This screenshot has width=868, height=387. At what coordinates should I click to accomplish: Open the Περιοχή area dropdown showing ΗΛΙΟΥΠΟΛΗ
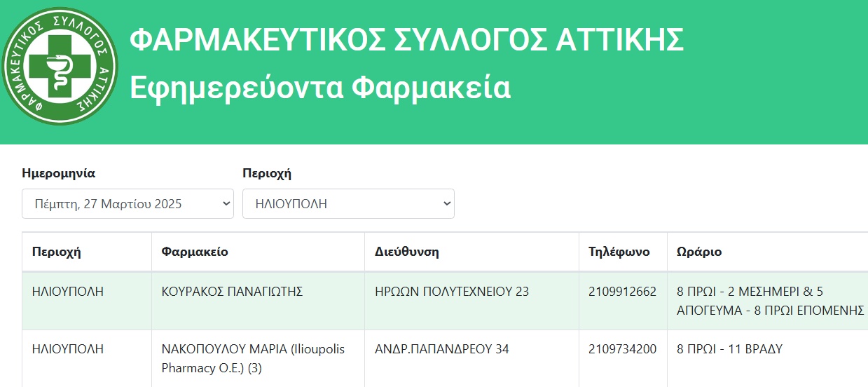point(348,204)
